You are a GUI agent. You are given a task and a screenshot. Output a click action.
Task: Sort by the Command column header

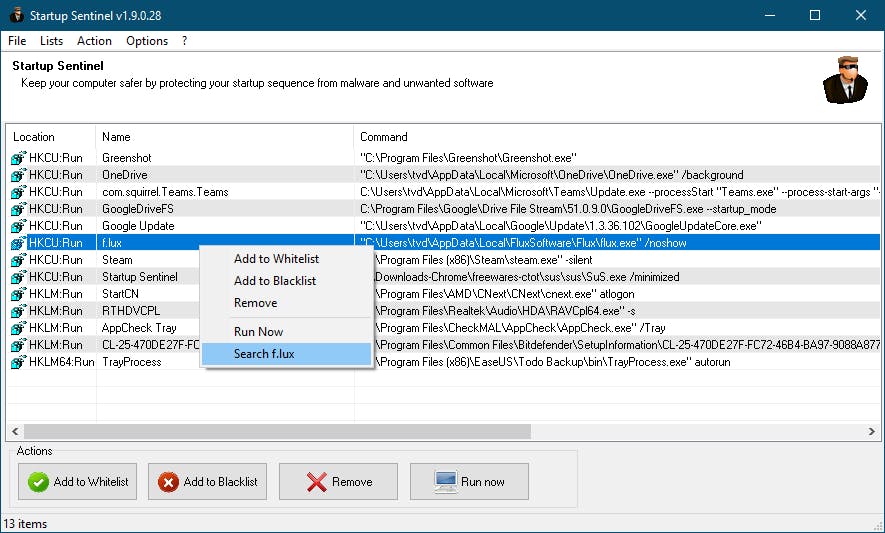(617, 137)
